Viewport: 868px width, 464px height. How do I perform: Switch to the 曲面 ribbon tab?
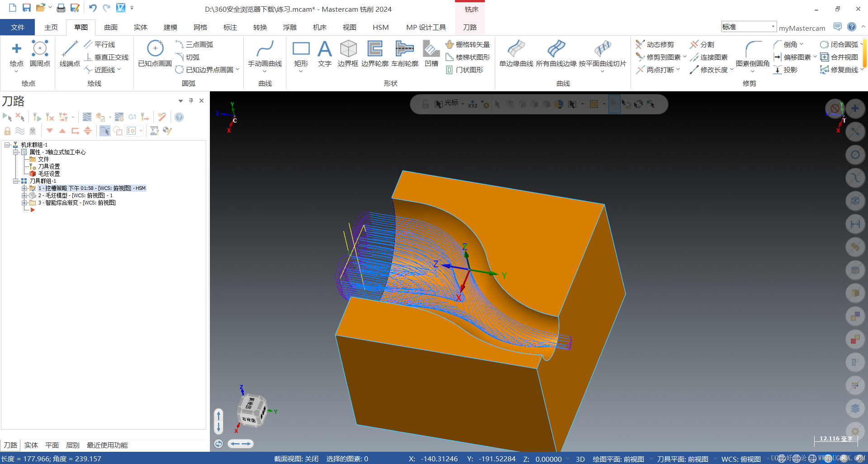[111, 27]
